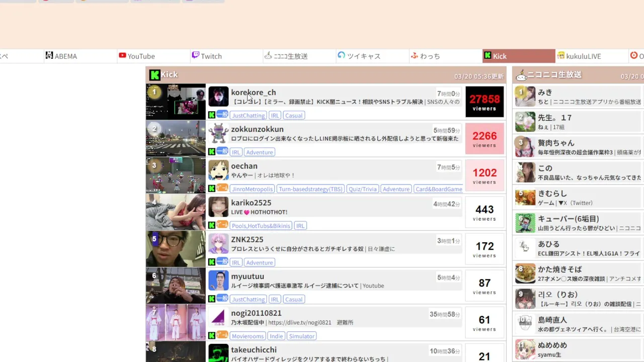The image size is (644, 362).
Task: Click 2266 viewers count box
Action: pyautogui.click(x=485, y=139)
